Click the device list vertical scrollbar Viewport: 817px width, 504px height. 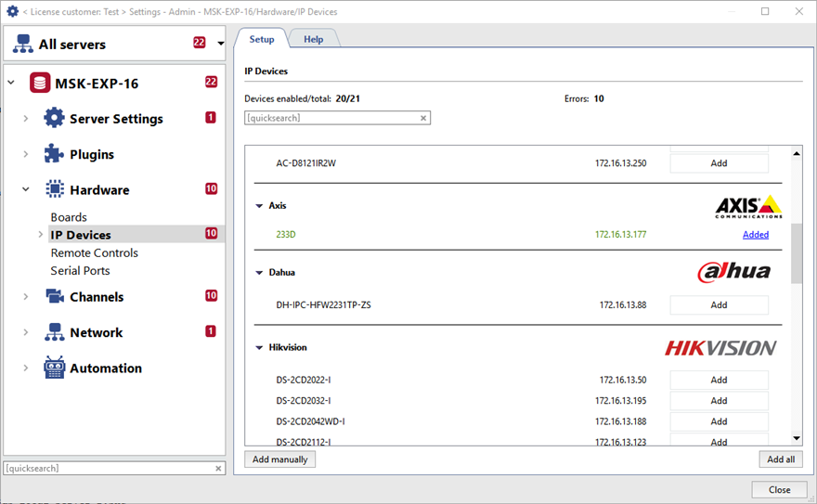(x=796, y=252)
